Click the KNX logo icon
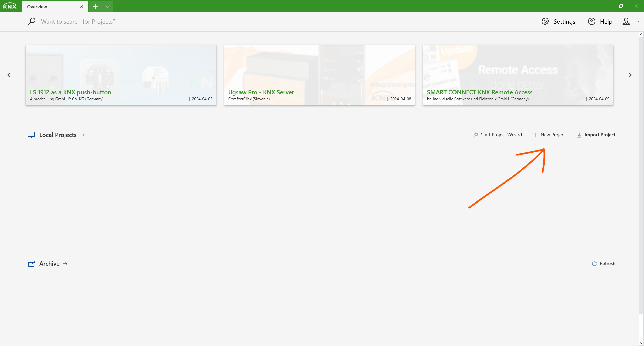Screen dimensions: 644x346 point(10,6)
